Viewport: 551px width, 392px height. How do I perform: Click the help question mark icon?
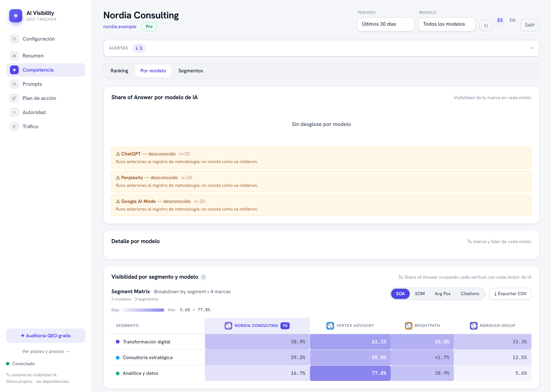click(203, 277)
